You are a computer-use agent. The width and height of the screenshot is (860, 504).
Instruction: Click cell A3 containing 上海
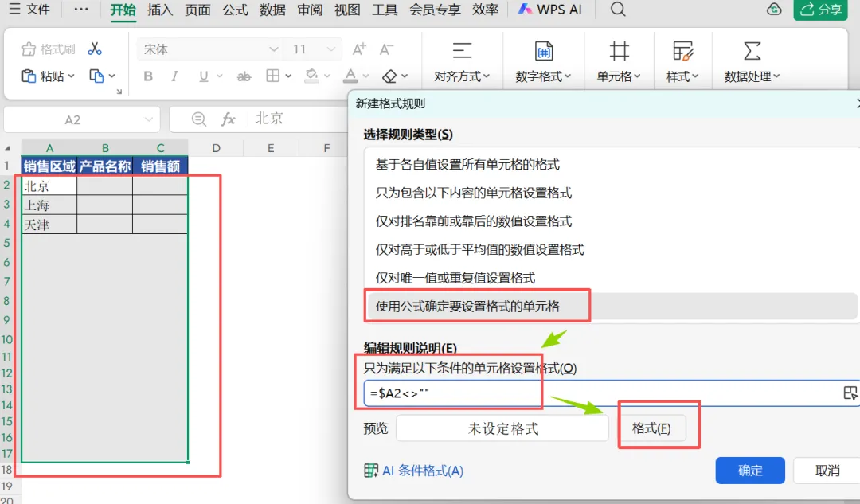coord(49,205)
